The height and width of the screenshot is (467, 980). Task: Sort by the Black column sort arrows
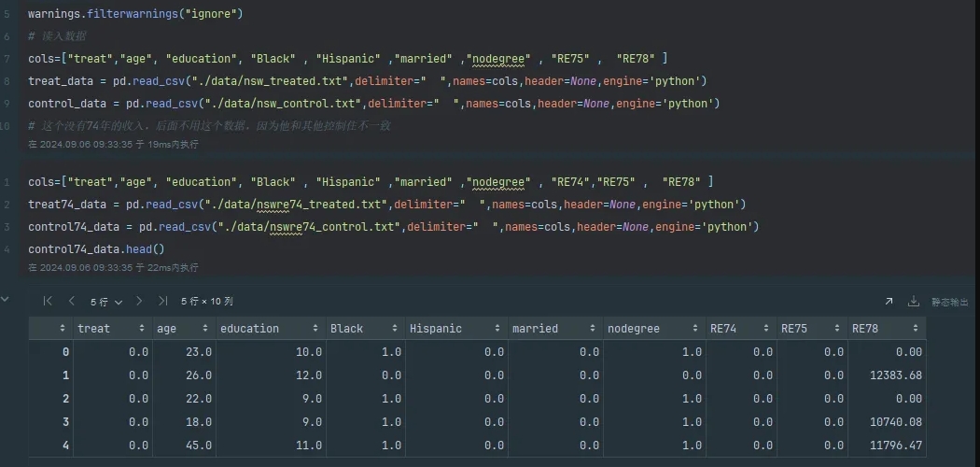click(395, 328)
